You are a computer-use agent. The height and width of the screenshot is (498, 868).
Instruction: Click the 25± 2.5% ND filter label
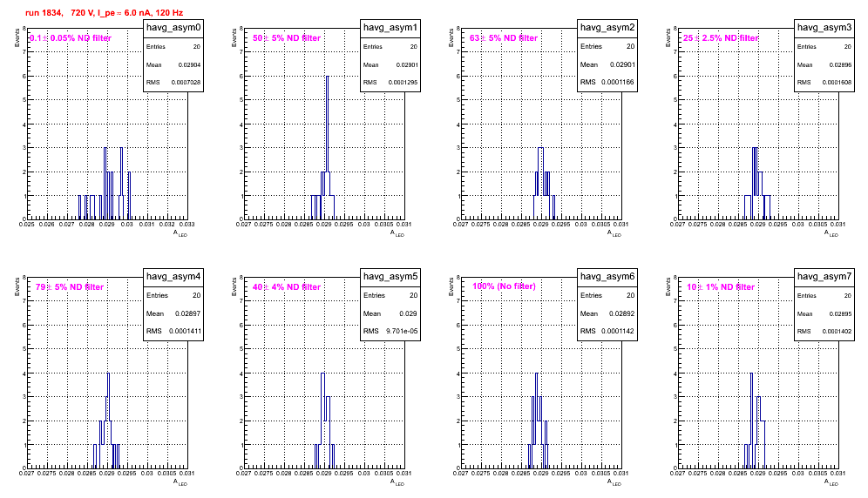721,38
